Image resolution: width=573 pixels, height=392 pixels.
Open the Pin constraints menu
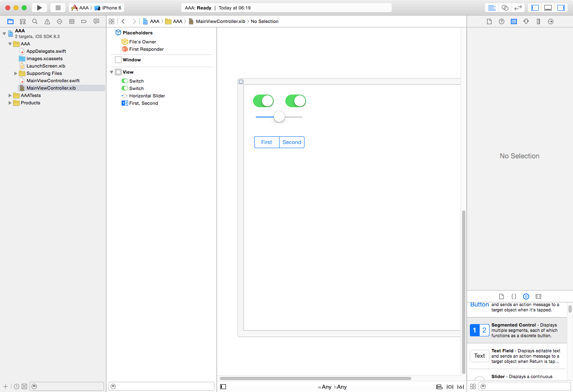[x=450, y=387]
